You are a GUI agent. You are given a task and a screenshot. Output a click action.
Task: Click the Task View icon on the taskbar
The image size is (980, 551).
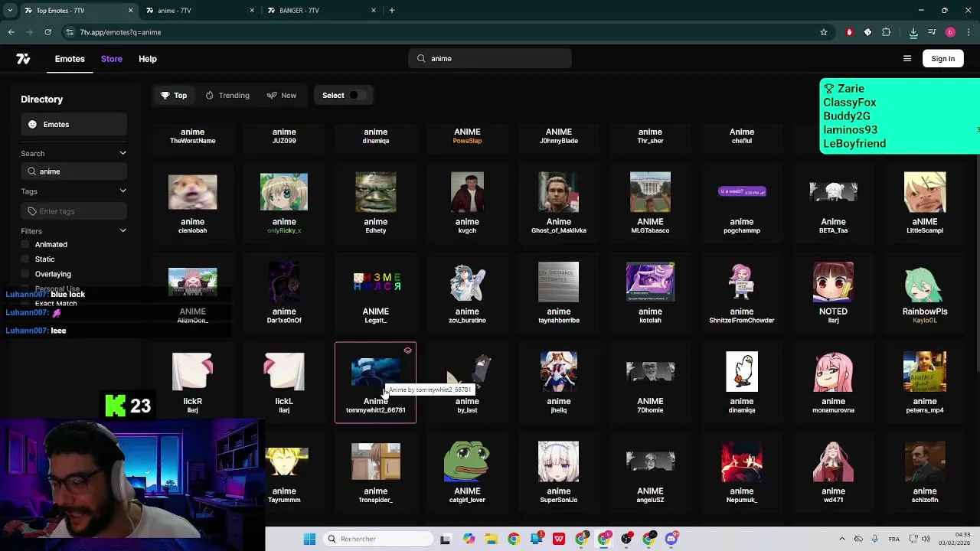pyautogui.click(x=446, y=539)
